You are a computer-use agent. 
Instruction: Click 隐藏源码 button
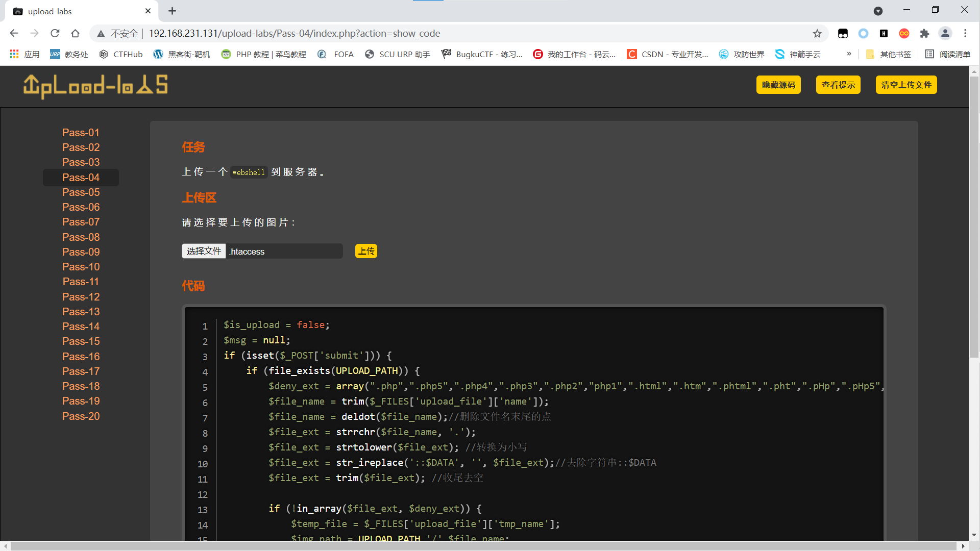coord(778,85)
